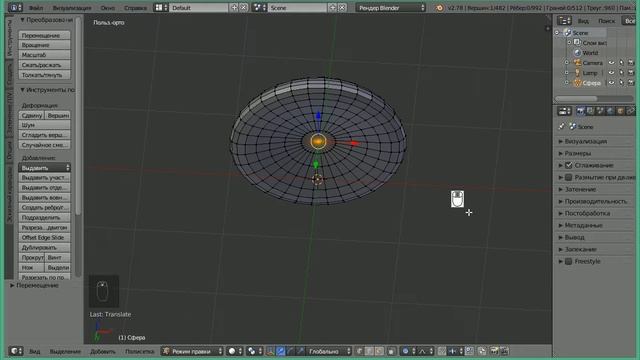Click the Properties editor type icon
The image size is (640, 360).
point(564,111)
